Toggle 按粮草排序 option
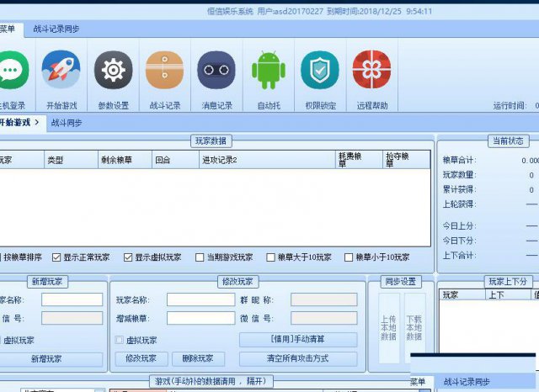 (20, 257)
